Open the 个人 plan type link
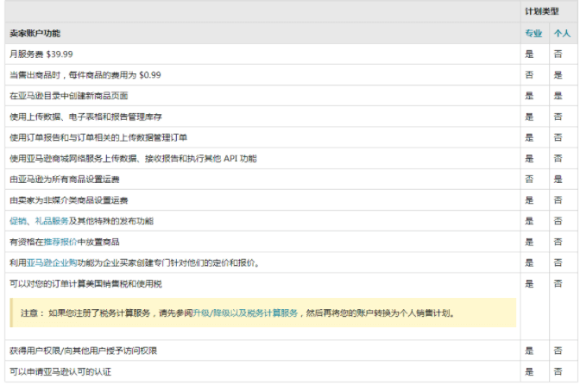580x392 pixels. pyautogui.click(x=562, y=34)
